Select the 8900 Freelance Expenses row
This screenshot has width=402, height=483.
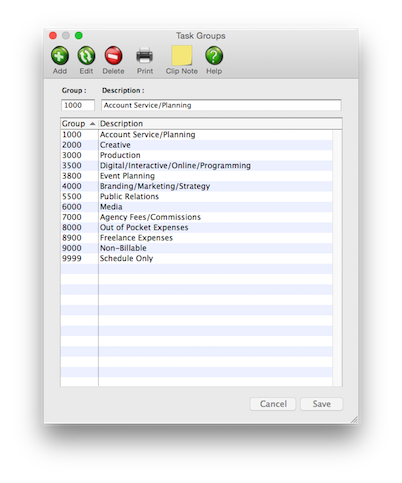[196, 238]
